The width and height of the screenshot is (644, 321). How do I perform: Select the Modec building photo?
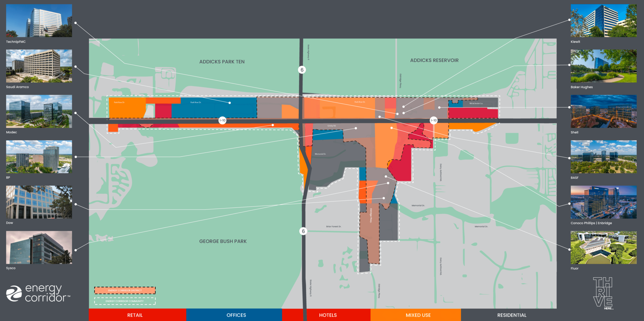tap(39, 111)
